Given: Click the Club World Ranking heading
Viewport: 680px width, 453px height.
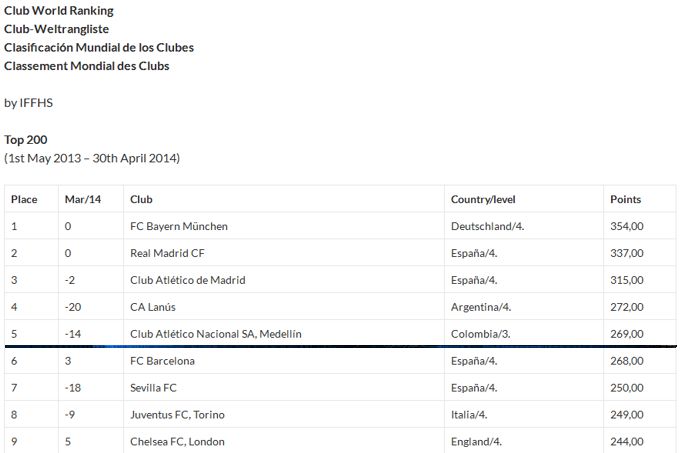Looking at the screenshot, I should (x=59, y=10).
